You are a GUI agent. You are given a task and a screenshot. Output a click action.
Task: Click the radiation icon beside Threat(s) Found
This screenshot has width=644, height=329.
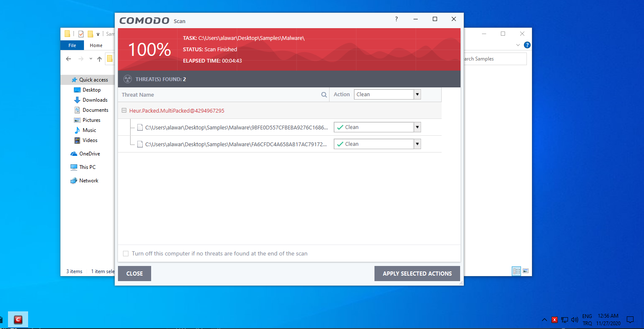pyautogui.click(x=128, y=79)
